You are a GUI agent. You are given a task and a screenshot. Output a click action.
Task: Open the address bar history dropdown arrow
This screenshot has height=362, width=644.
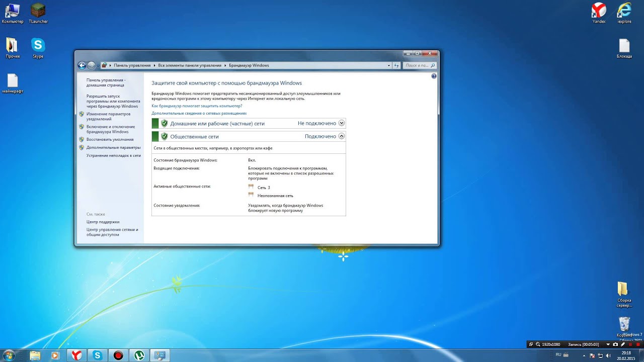pyautogui.click(x=389, y=65)
